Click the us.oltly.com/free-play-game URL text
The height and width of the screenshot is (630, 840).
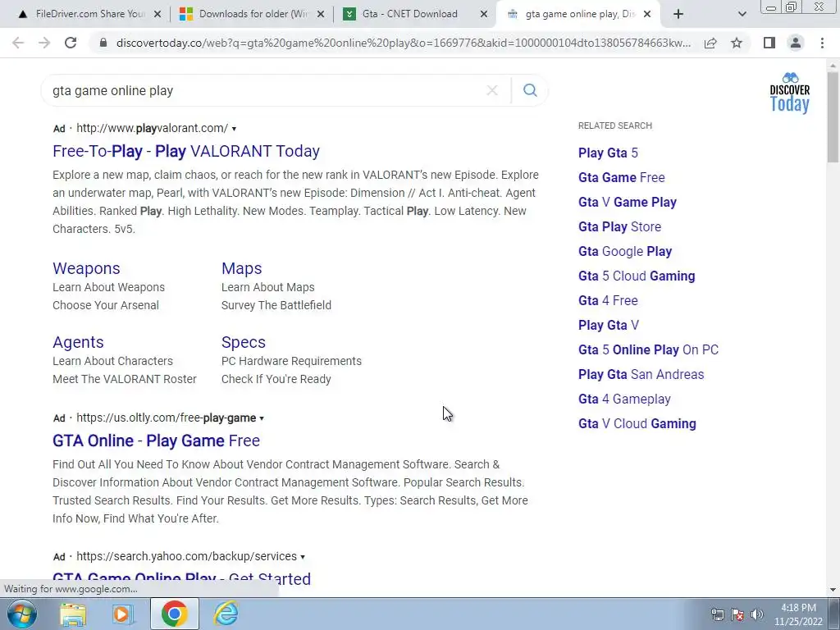pos(166,418)
